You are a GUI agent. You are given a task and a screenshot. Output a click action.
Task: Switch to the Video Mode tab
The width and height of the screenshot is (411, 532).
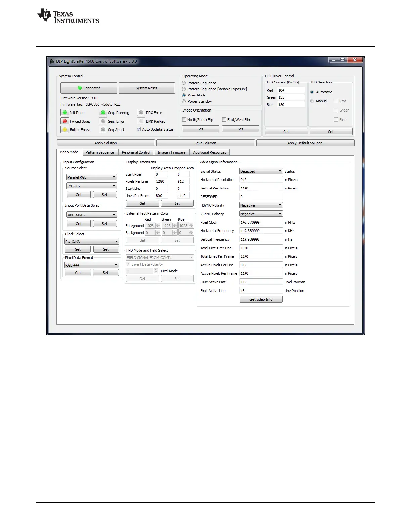tap(69, 152)
